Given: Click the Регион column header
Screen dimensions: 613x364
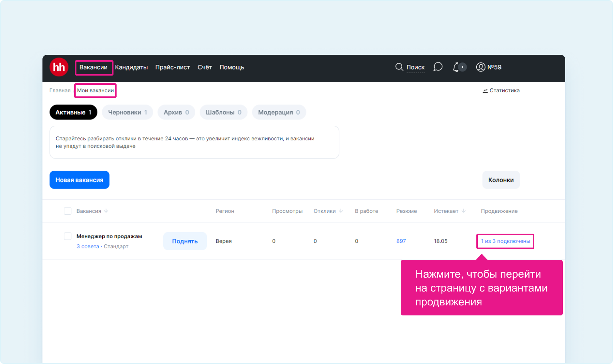Looking at the screenshot, I should pos(225,211).
